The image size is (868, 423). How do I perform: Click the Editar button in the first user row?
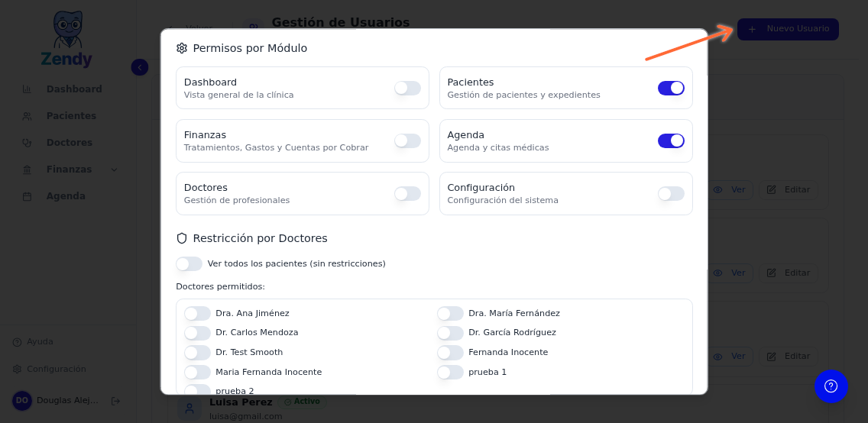tap(789, 189)
